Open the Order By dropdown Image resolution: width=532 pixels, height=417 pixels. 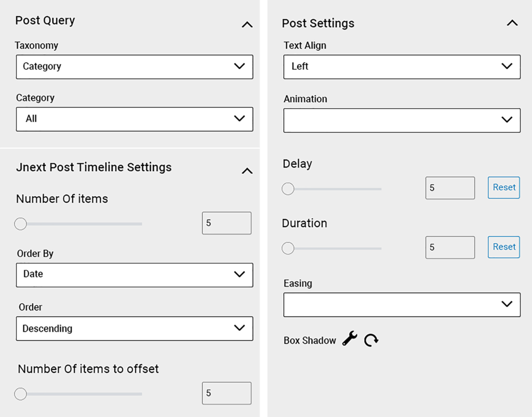(135, 275)
